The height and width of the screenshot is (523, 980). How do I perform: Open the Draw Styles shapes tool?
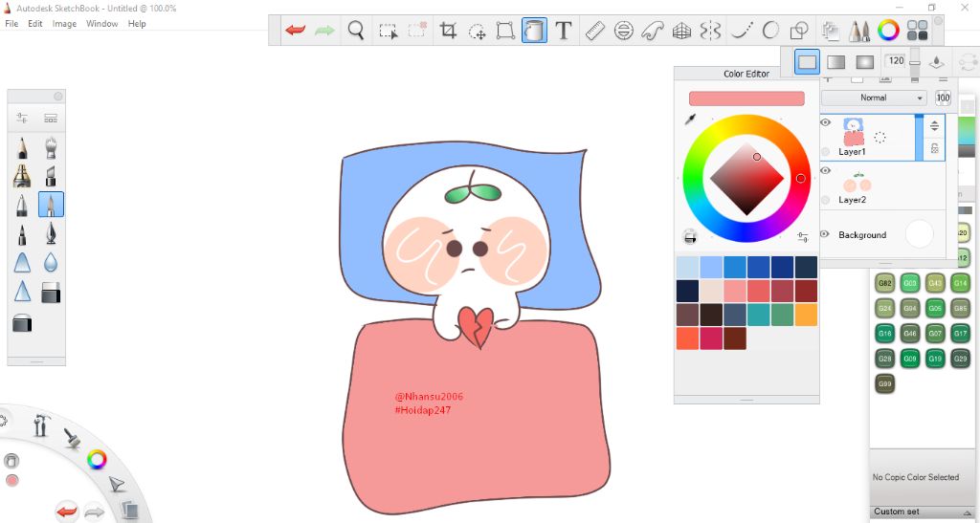[x=799, y=30]
